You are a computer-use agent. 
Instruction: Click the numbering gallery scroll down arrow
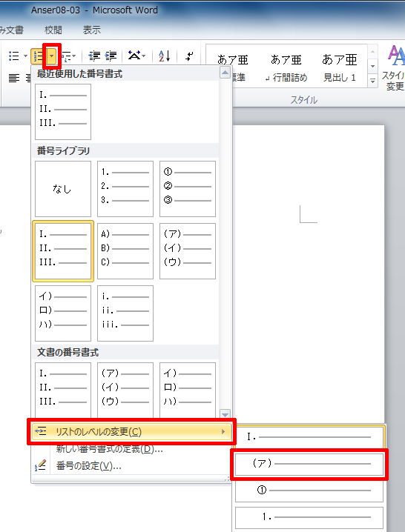(225, 414)
